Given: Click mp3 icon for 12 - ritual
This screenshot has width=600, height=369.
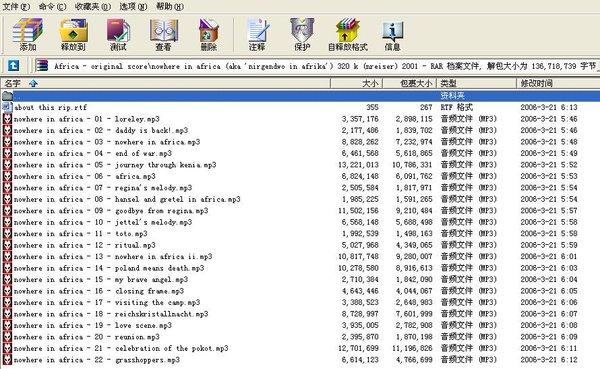Looking at the screenshot, I should point(7,245).
